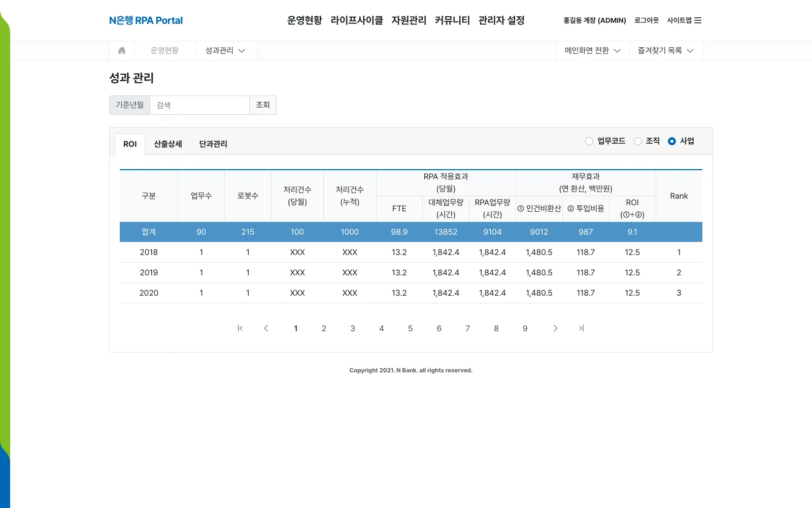Open the 자원관리 main menu
Viewport: 812px width, 508px height.
(409, 20)
